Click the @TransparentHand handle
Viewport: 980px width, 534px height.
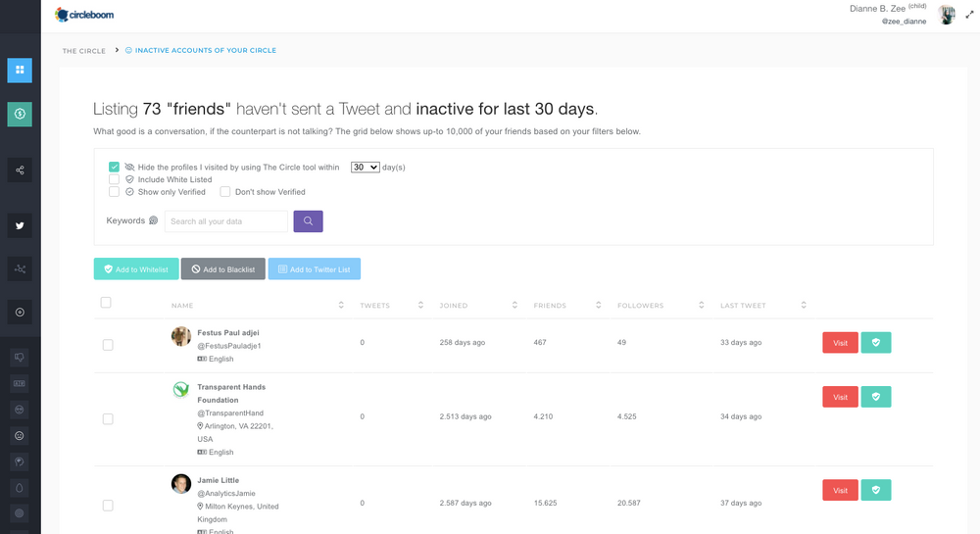pyautogui.click(x=230, y=413)
